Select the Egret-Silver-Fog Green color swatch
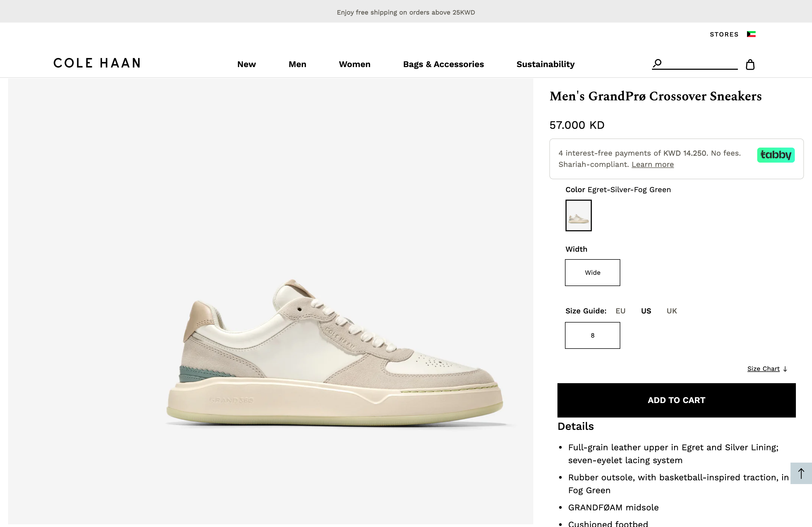The height and width of the screenshot is (527, 812). pos(578,215)
